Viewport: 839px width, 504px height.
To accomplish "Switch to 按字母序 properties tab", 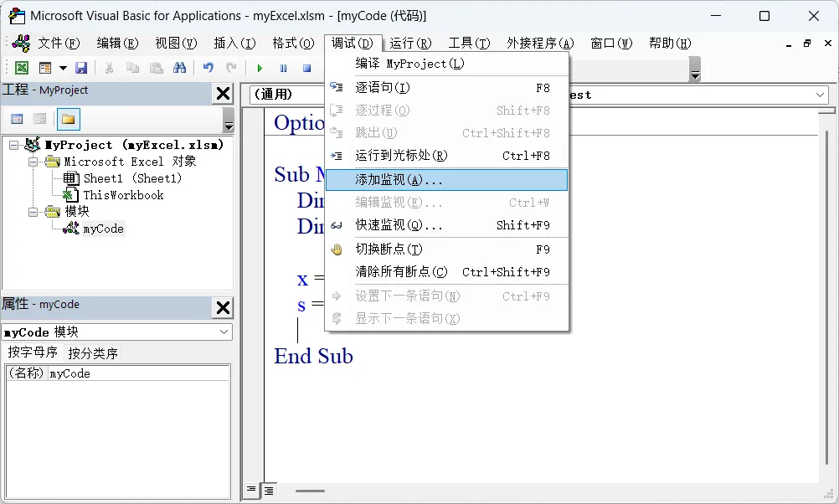I will [x=33, y=352].
